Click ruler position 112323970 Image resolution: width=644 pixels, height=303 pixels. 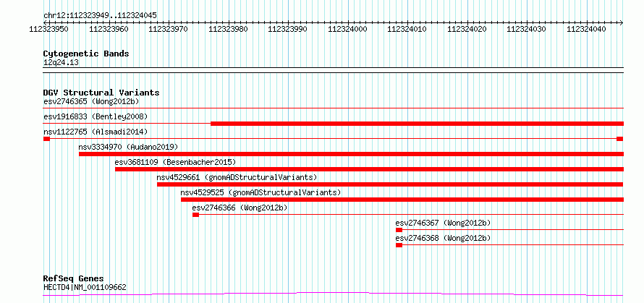169,29
